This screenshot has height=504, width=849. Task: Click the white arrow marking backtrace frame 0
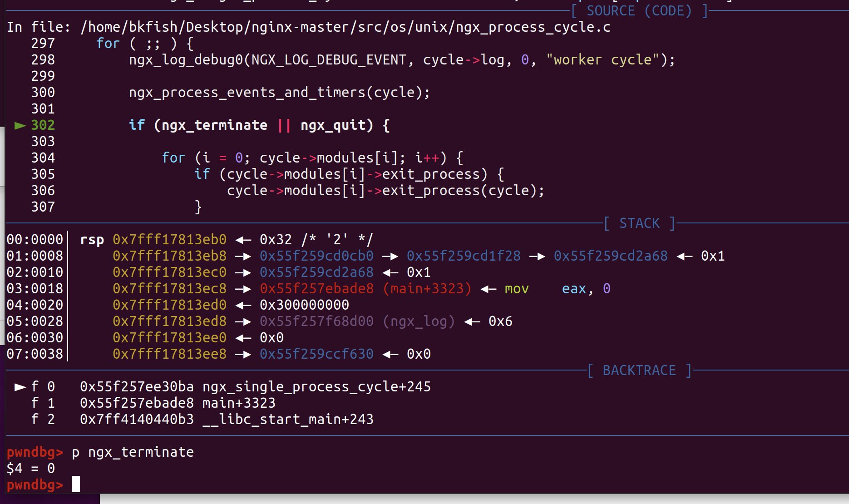[x=20, y=387]
